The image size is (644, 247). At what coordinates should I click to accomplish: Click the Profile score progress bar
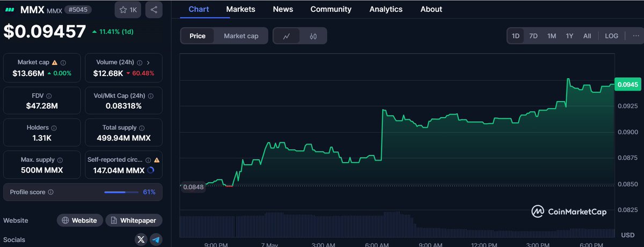click(x=121, y=192)
